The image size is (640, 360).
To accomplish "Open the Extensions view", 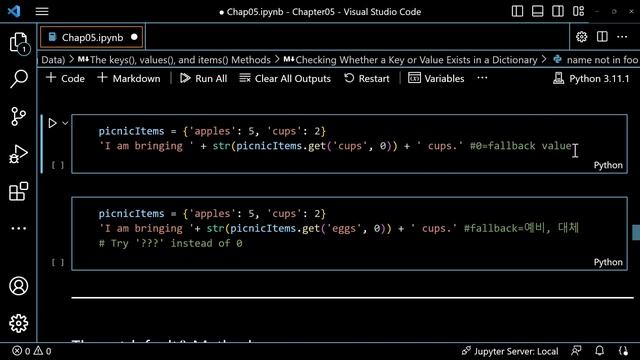I will point(18,191).
